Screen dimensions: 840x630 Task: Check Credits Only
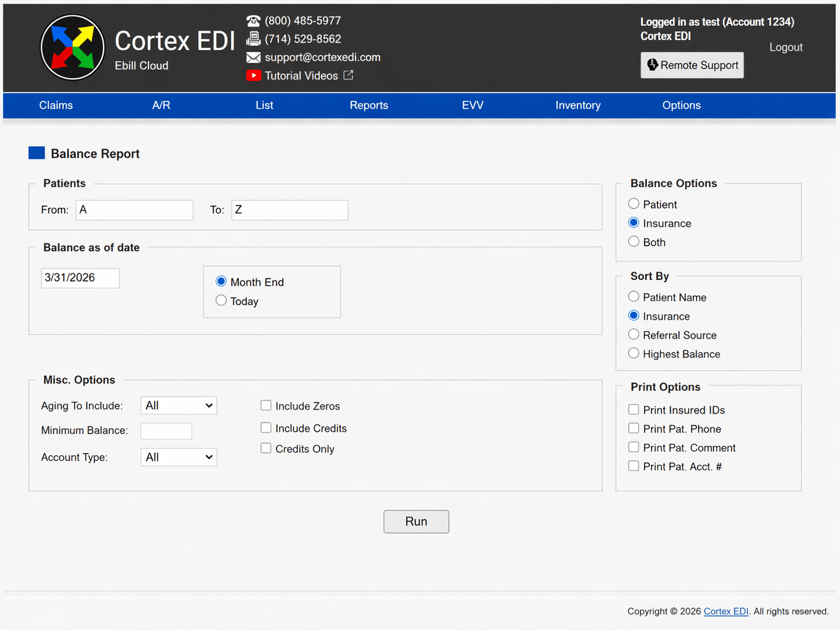click(x=266, y=448)
